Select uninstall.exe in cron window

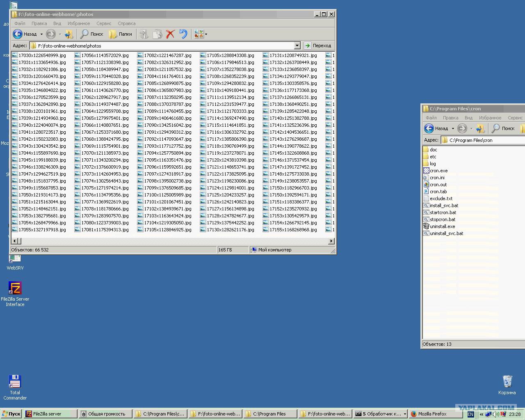[439, 226]
